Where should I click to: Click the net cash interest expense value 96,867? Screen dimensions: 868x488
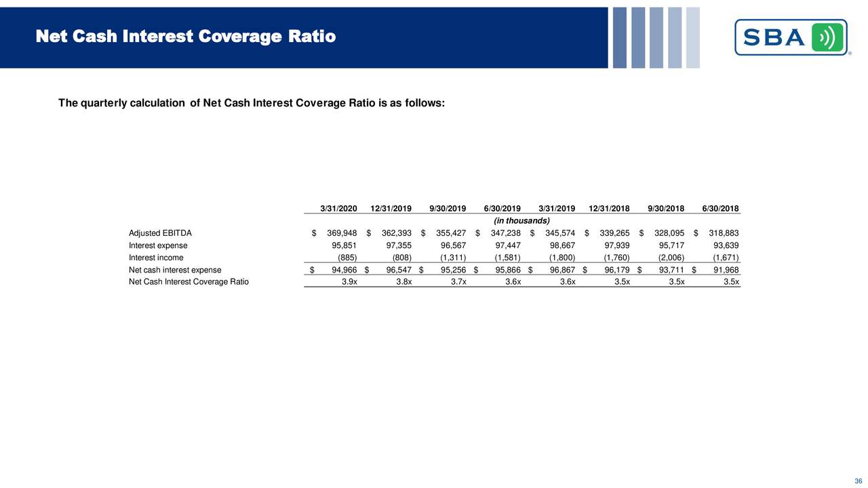(x=563, y=270)
